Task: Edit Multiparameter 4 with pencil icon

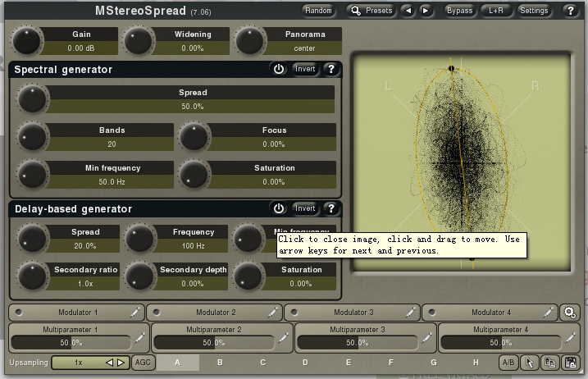Action: click(x=570, y=338)
